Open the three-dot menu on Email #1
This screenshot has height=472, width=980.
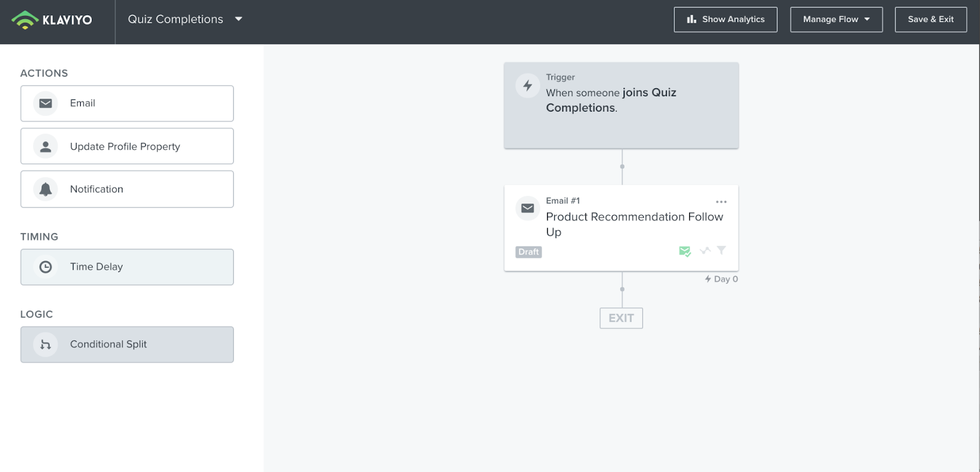pyautogui.click(x=721, y=202)
